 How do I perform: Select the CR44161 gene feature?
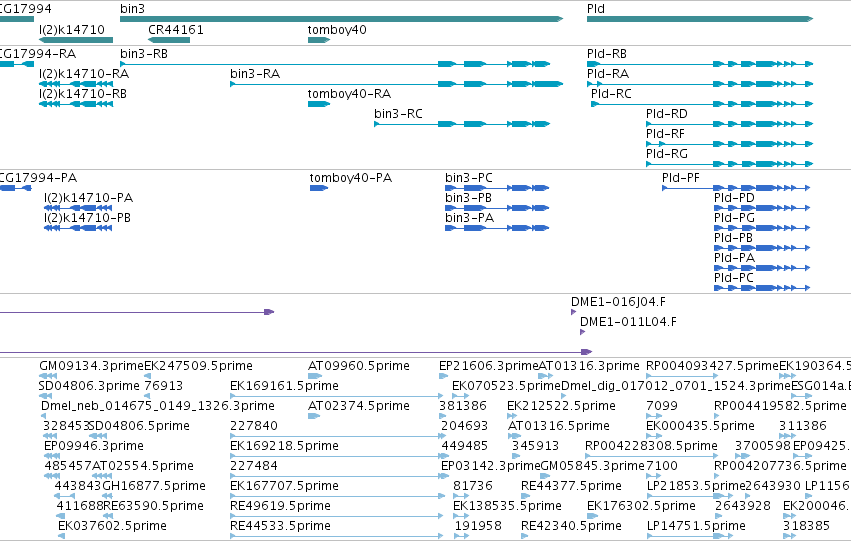pos(169,40)
